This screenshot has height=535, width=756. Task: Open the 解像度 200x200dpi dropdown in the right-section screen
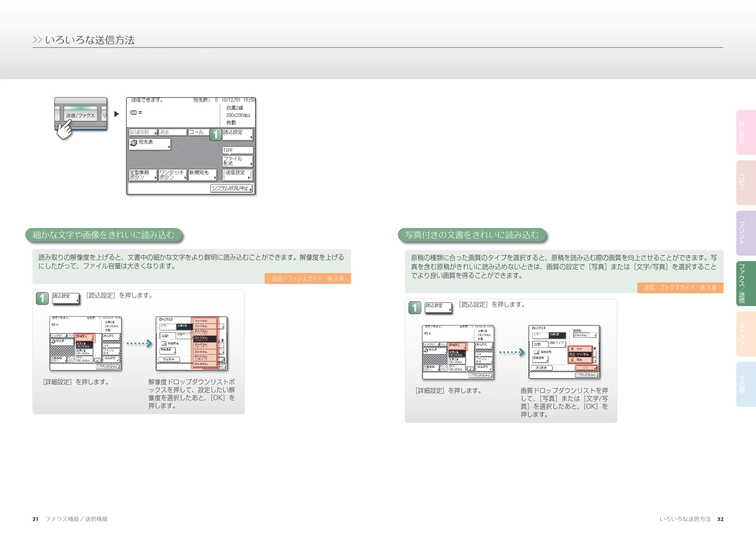(x=585, y=335)
